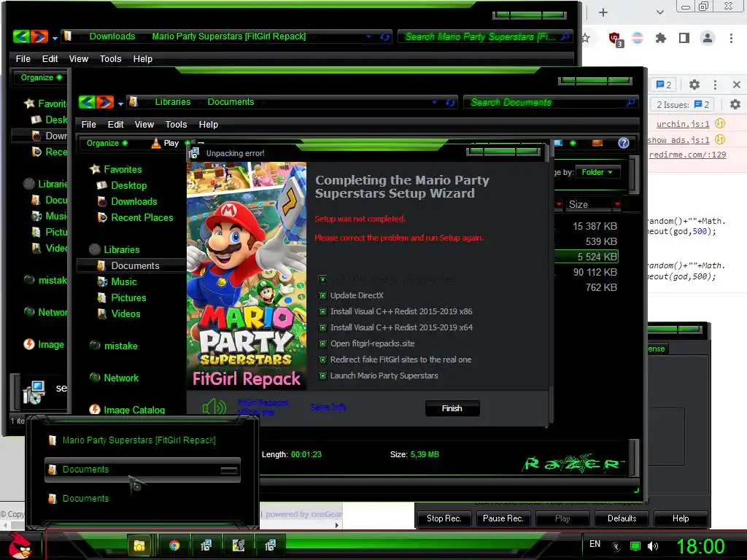Open the file explorer taskbar icon
This screenshot has width=747, height=560.
click(139, 545)
